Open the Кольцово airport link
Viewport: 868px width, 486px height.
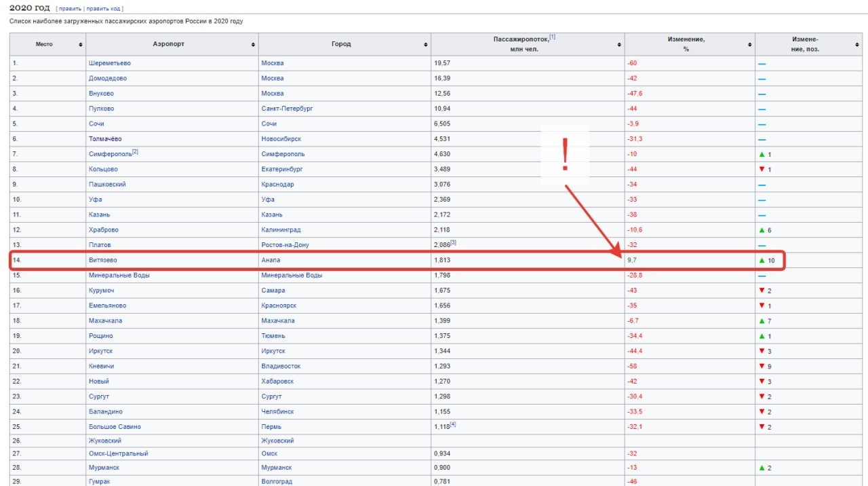pyautogui.click(x=103, y=169)
